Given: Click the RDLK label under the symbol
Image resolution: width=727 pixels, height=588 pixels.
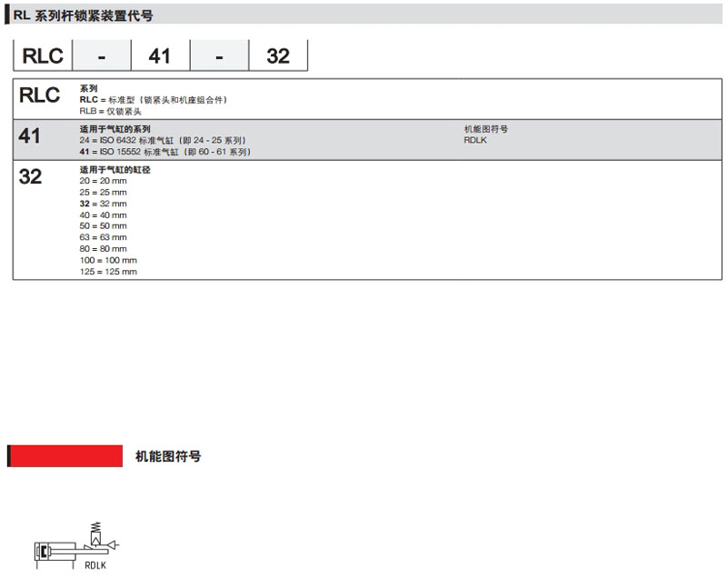Looking at the screenshot, I should click(x=95, y=565).
